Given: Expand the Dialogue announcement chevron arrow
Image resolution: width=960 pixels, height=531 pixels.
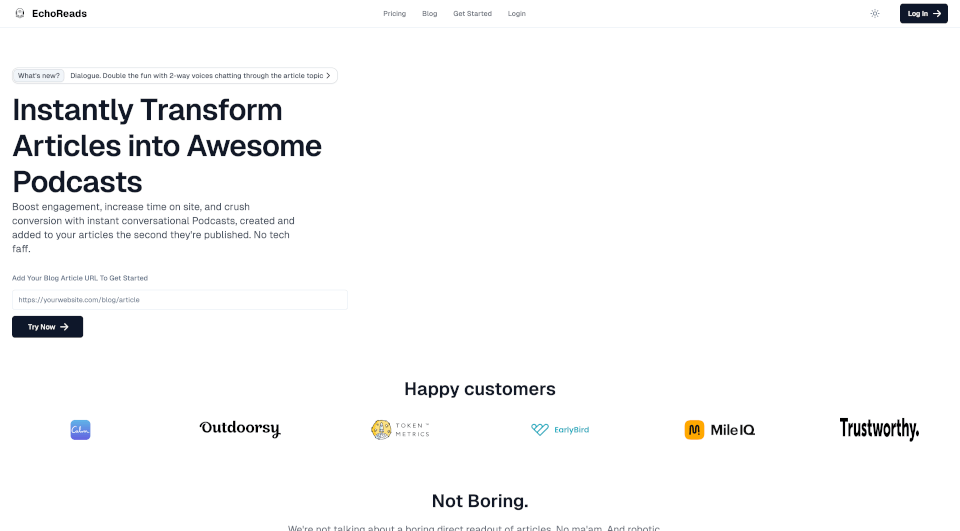Looking at the screenshot, I should tap(330, 76).
